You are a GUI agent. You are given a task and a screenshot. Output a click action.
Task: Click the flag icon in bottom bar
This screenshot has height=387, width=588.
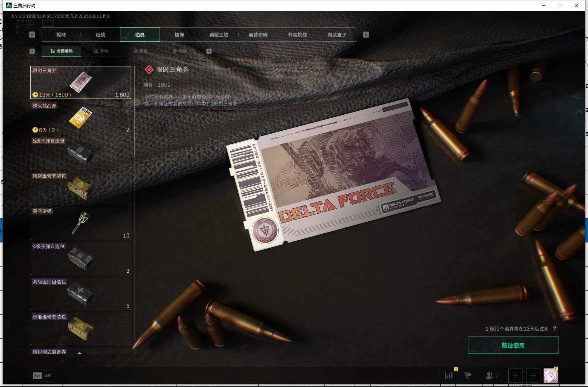pyautogui.click(x=468, y=375)
